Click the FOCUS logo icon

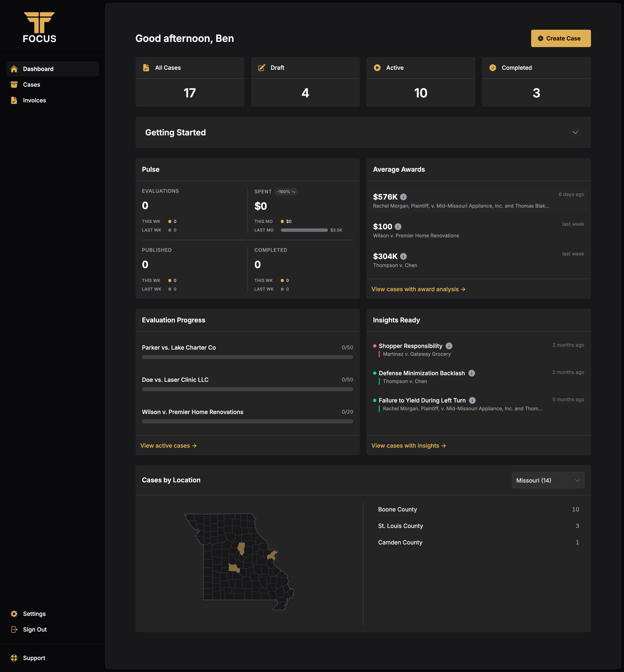click(x=39, y=23)
